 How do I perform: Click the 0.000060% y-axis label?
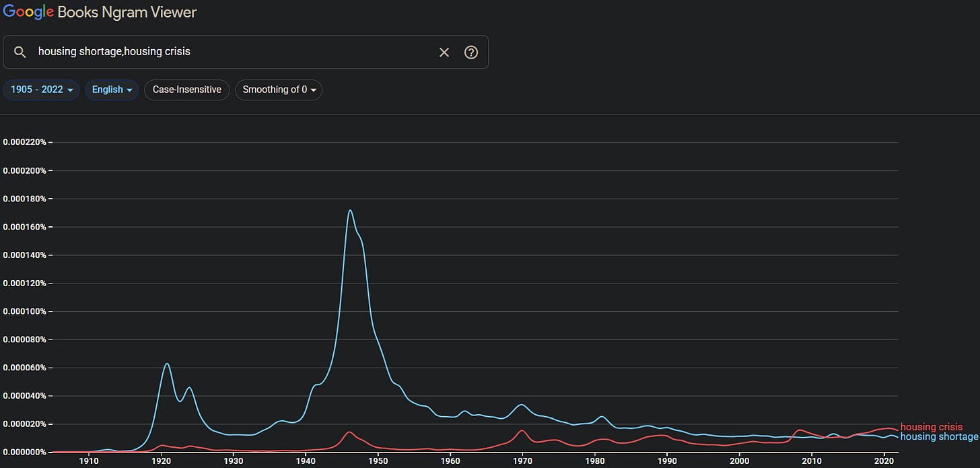tap(25, 368)
